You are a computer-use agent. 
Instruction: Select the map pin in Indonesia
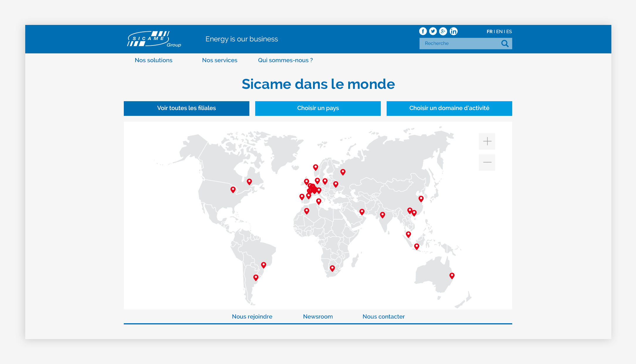tap(417, 247)
